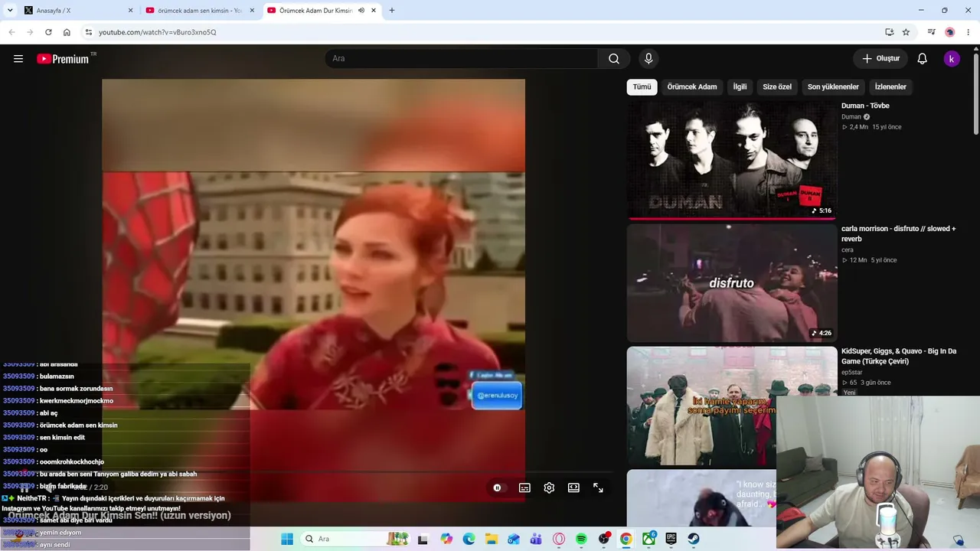Viewport: 980px width, 551px height.
Task: Open the carla morrison - disfruto title
Action: pos(899,233)
